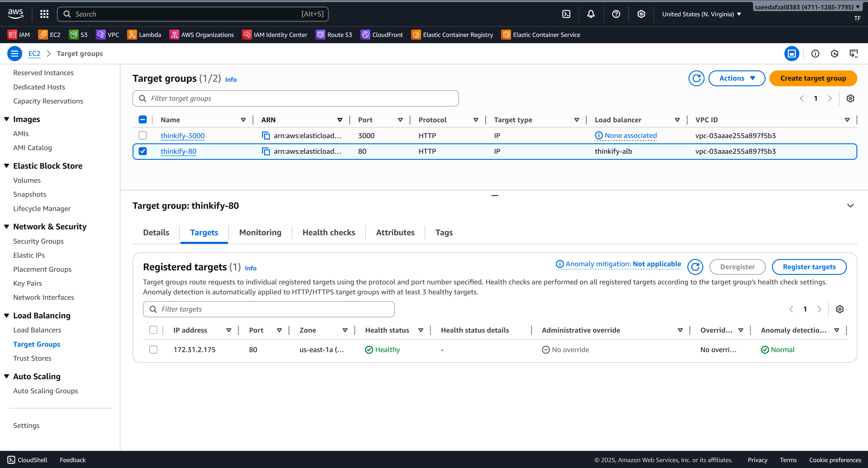Open target groups table preferences gear

click(x=850, y=98)
